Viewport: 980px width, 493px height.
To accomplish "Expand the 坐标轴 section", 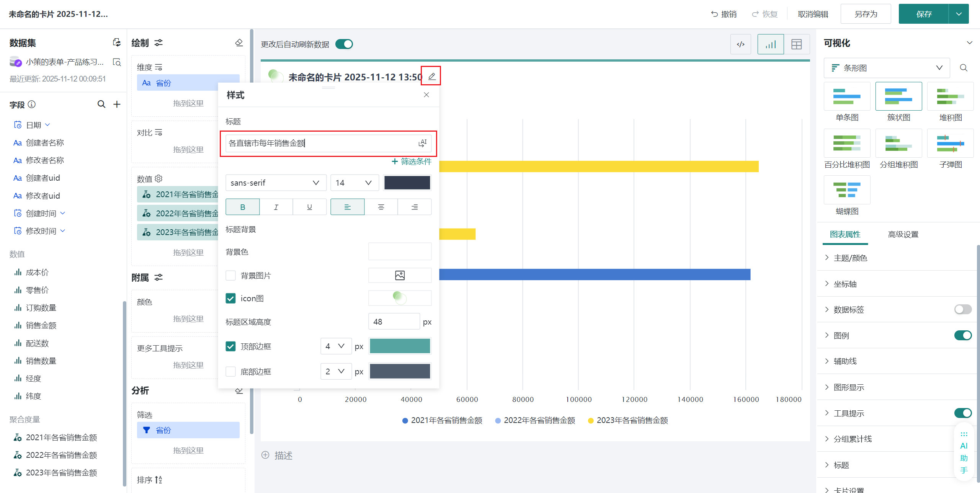I will 845,284.
